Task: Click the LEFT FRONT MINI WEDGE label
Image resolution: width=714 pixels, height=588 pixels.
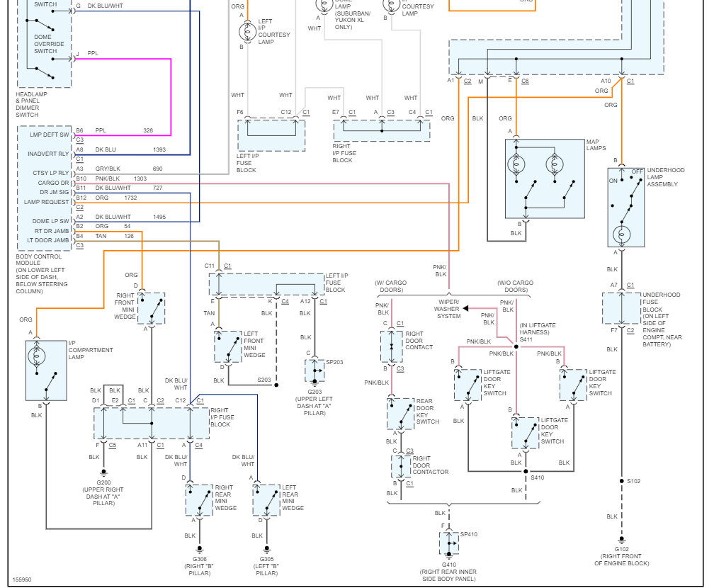Action: tap(254, 344)
